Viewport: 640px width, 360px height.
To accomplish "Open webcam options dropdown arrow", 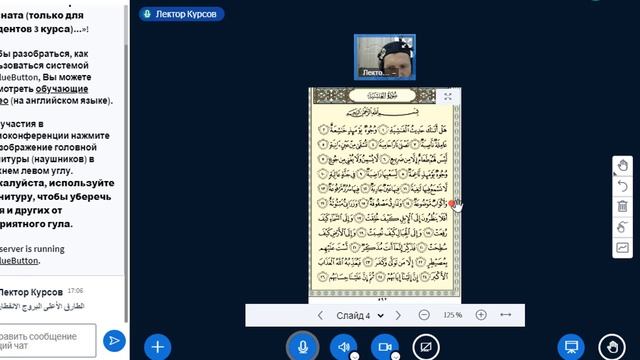I will coord(395,356).
